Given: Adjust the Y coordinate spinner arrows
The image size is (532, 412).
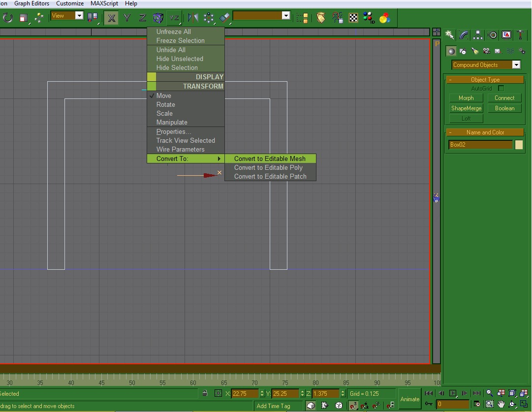Looking at the screenshot, I should [302, 393].
